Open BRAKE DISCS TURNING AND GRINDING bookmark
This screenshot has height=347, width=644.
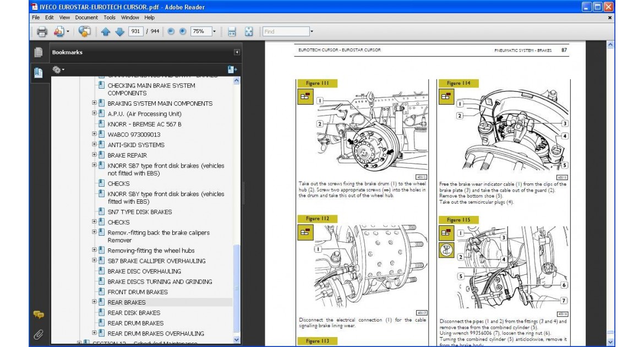tap(160, 281)
